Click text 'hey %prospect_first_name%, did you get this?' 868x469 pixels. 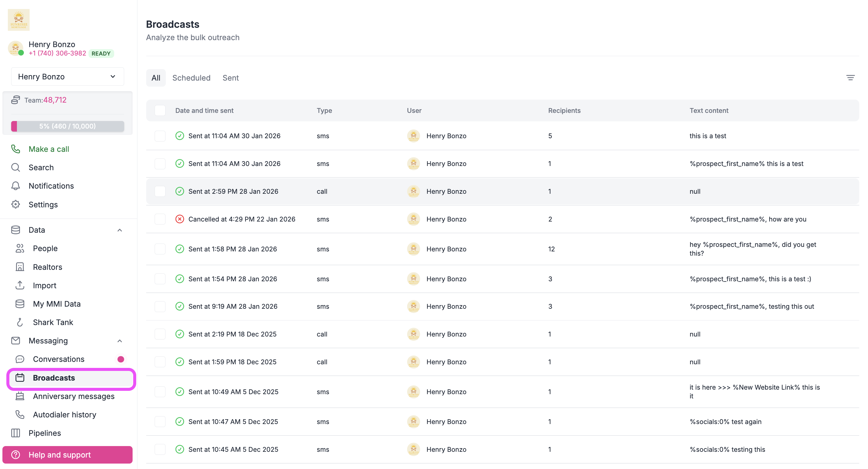pyautogui.click(x=752, y=249)
